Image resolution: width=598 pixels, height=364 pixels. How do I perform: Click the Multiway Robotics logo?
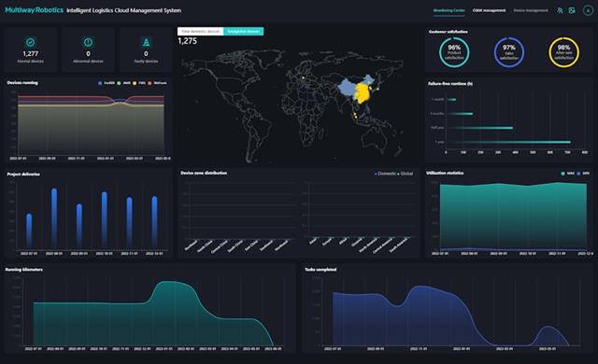(x=34, y=10)
